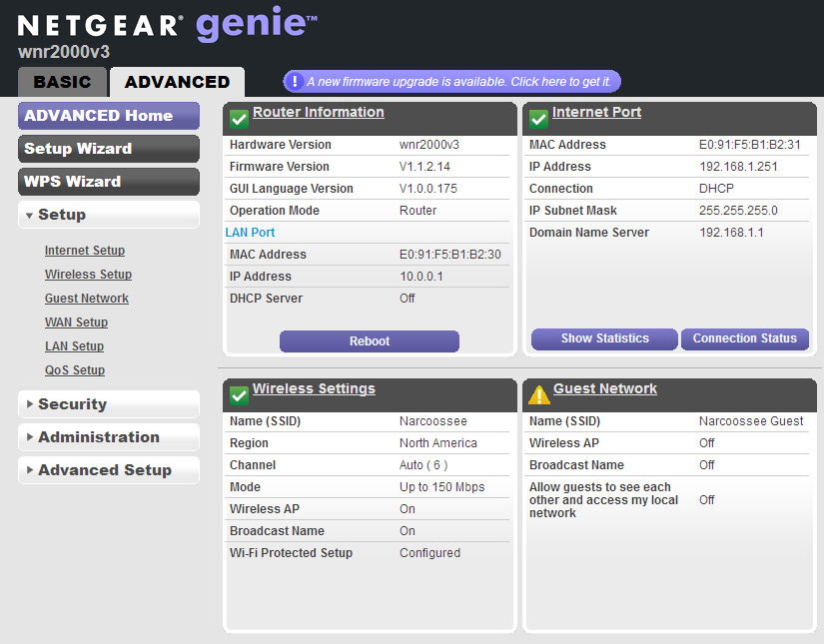824x644 pixels.
Task: Click the Internet IP address 192.168.1.251
Action: click(x=738, y=167)
